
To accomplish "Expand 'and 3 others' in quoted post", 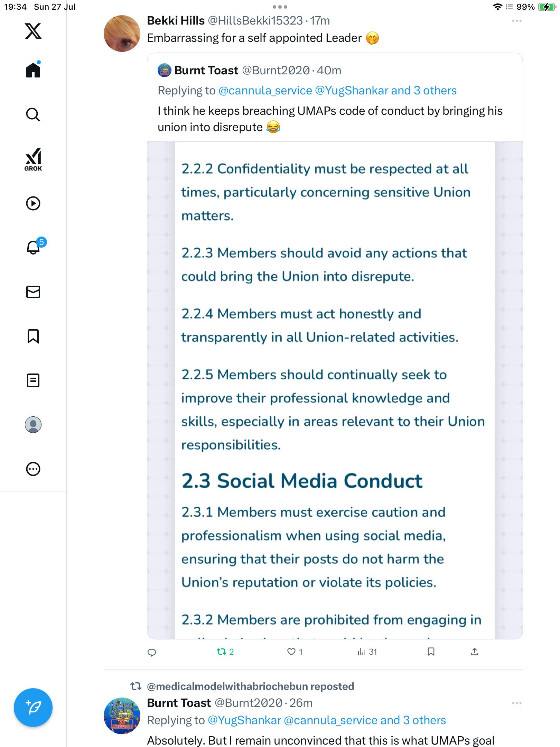I will click(x=424, y=91).
